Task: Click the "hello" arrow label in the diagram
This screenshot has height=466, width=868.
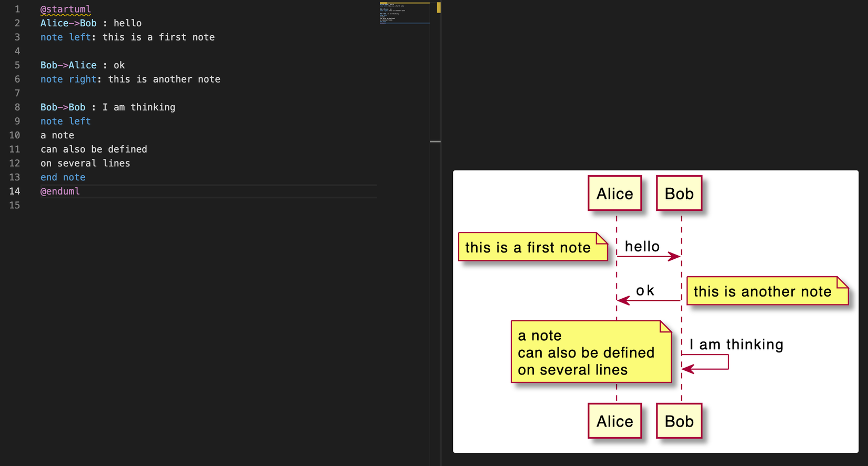Action: point(642,246)
